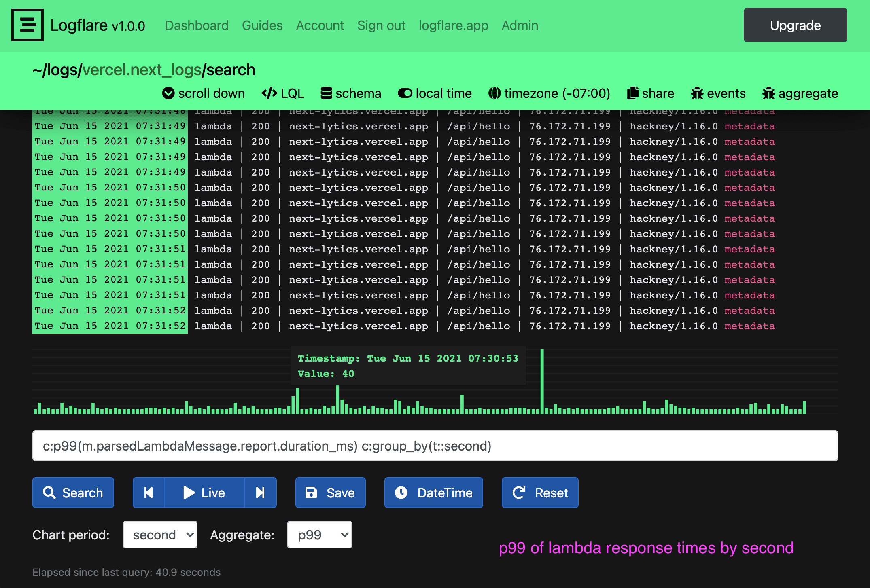
Task: Click the clock icon on the DateTime button
Action: [x=401, y=493]
